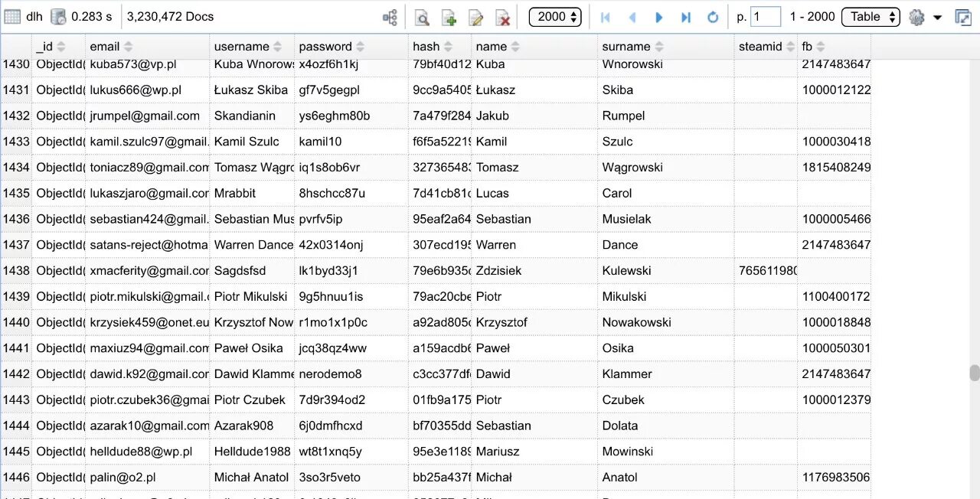
Task: Click the edit document pencil icon
Action: 475,17
